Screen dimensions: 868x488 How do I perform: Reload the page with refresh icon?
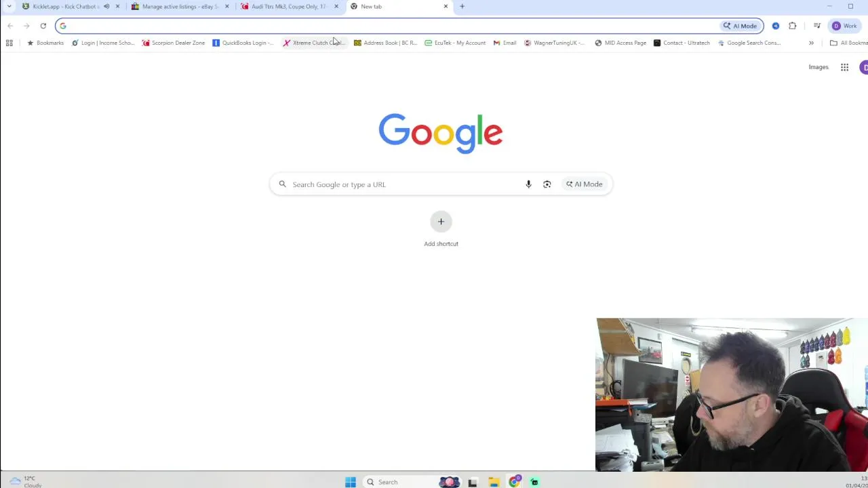[43, 26]
